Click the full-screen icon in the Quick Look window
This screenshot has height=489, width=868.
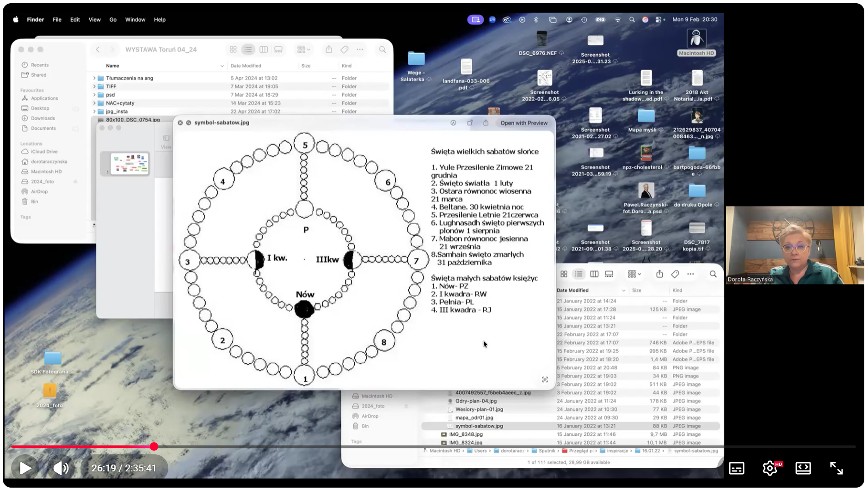point(545,379)
